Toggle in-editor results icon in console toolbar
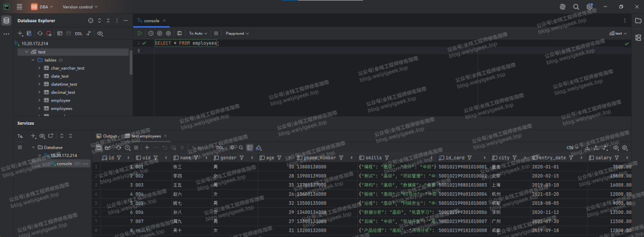Viewport: 644px width, 237px height. [179, 33]
